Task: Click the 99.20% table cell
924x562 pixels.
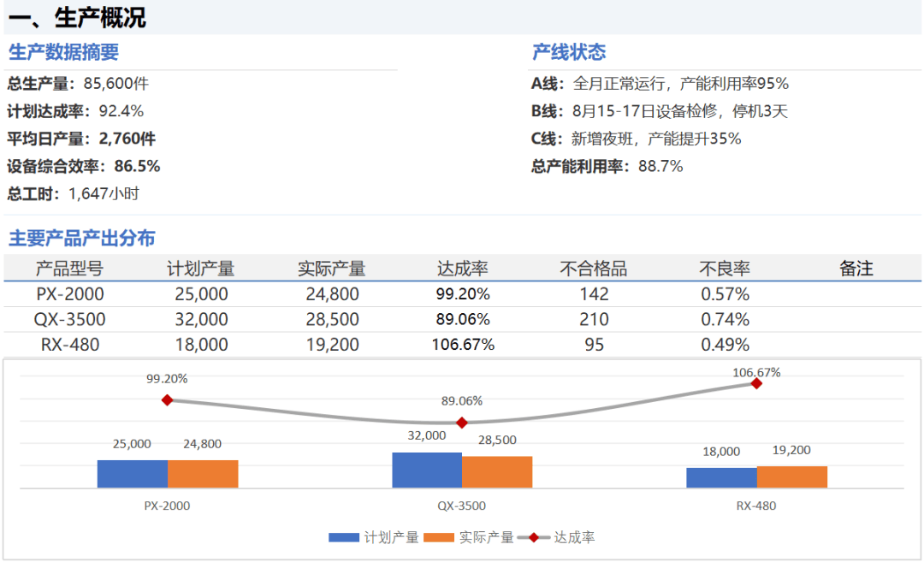Action: [463, 294]
